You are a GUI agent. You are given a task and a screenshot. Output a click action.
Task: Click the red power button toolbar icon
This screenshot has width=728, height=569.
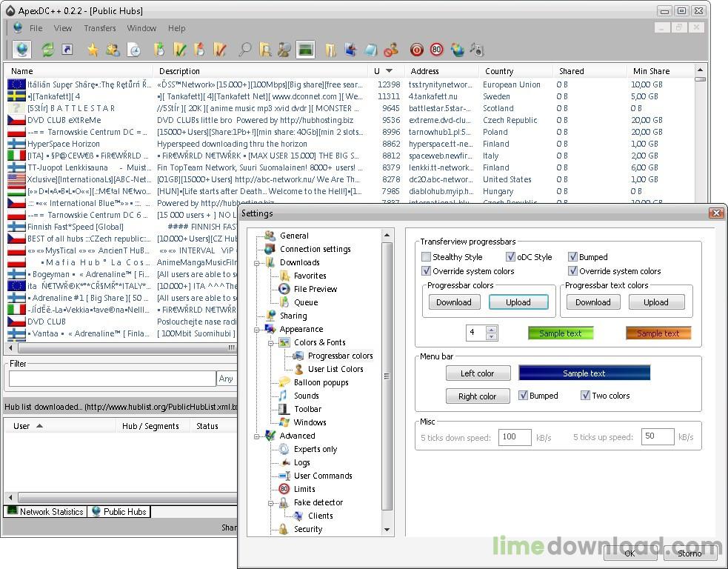click(x=417, y=50)
